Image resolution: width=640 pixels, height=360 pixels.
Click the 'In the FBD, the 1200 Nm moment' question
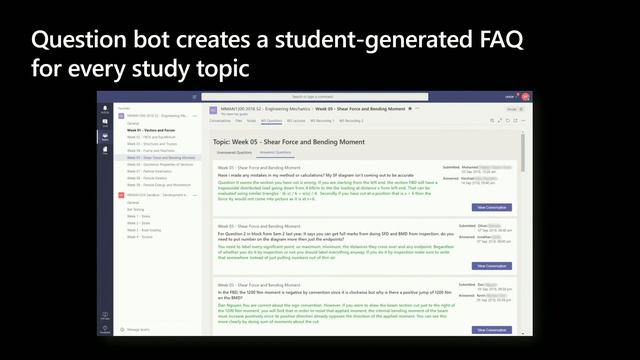pyautogui.click(x=335, y=295)
